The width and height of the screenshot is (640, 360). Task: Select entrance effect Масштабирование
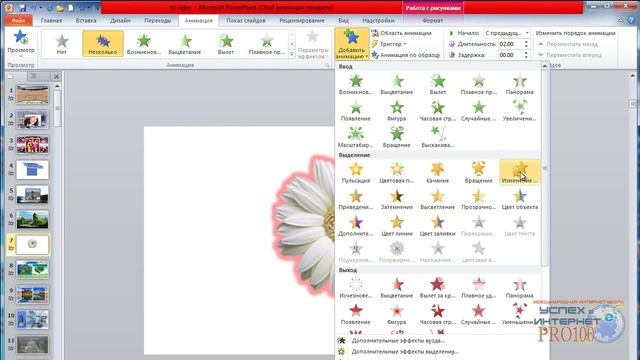click(356, 138)
